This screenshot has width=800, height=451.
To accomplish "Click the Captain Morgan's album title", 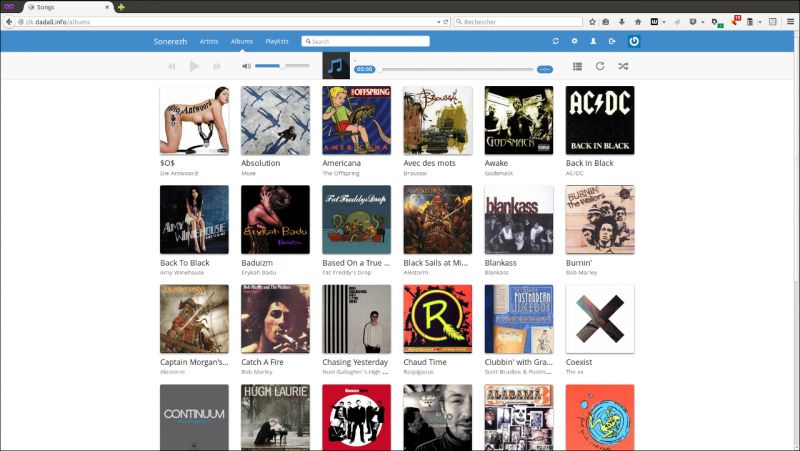I will pos(194,362).
